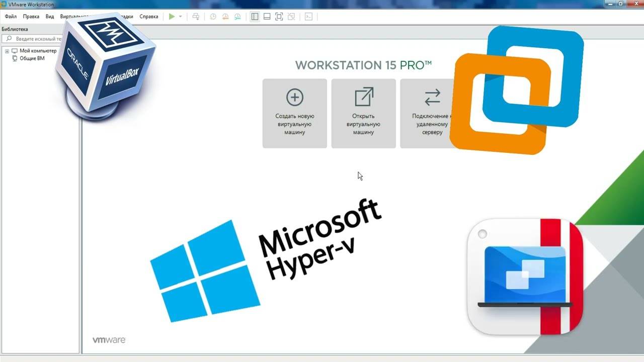Expand the Мой компьютер tree node

(x=7, y=51)
